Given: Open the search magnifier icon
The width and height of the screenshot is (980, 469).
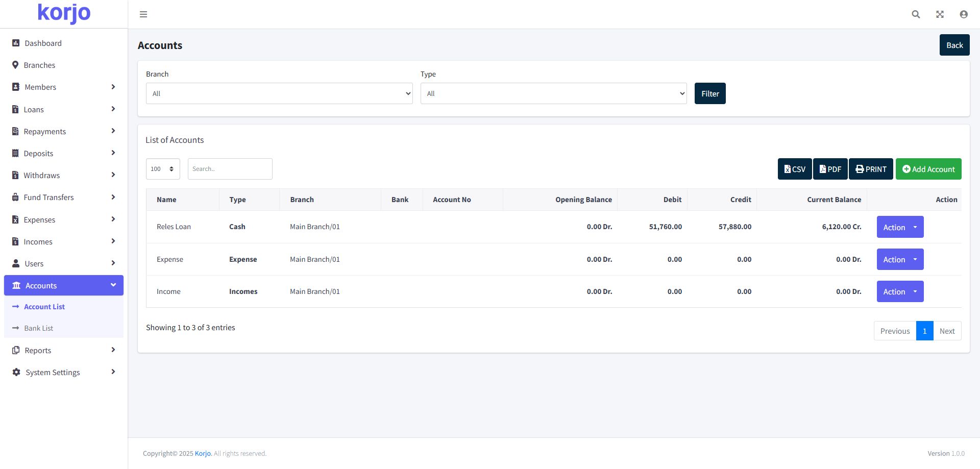Looking at the screenshot, I should tap(916, 14).
